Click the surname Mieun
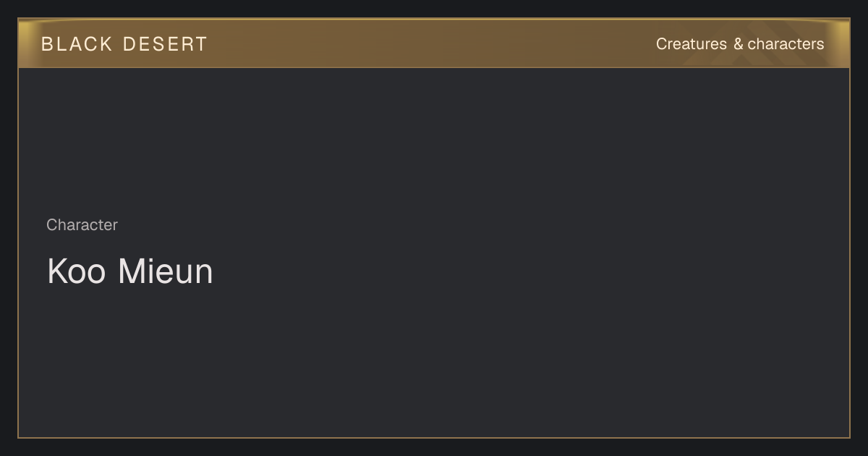The width and height of the screenshot is (868, 456). point(166,271)
